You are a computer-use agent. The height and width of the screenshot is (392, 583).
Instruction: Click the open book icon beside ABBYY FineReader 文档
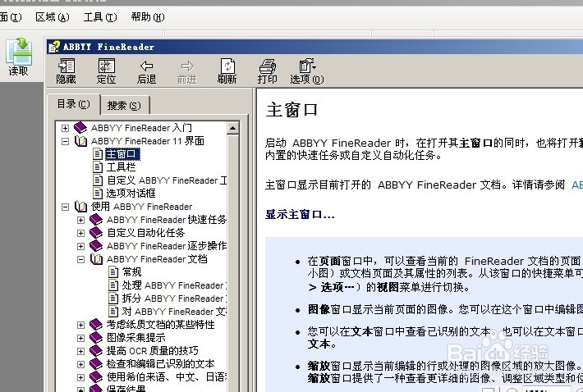[96, 259]
